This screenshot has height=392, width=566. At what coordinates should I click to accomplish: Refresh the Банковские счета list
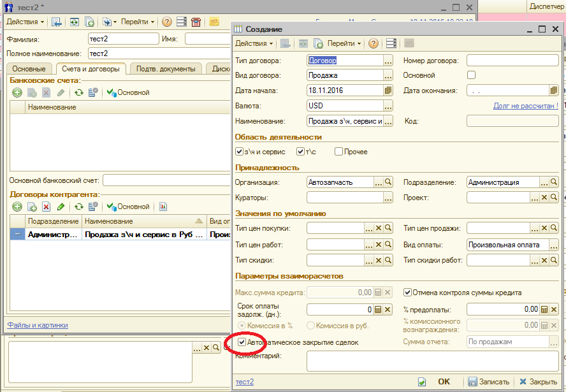[x=78, y=93]
